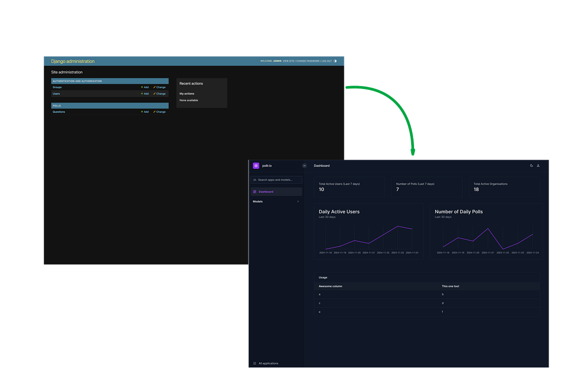Select the Dashboard grid icon in sidebar

point(255,191)
